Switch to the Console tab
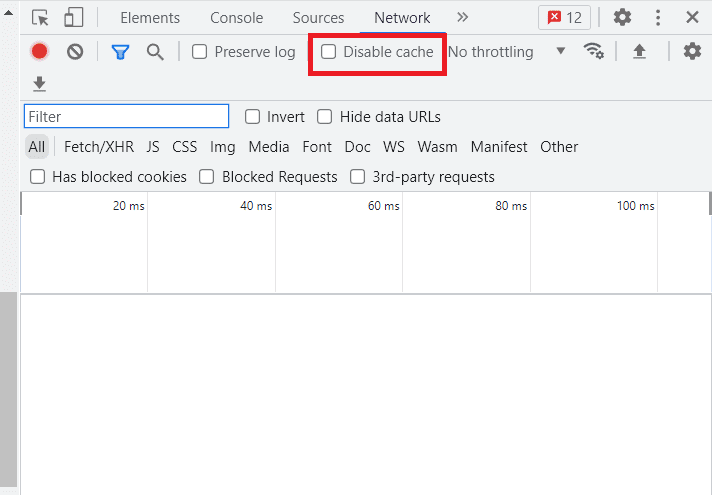The width and height of the screenshot is (712, 495). click(x=236, y=18)
